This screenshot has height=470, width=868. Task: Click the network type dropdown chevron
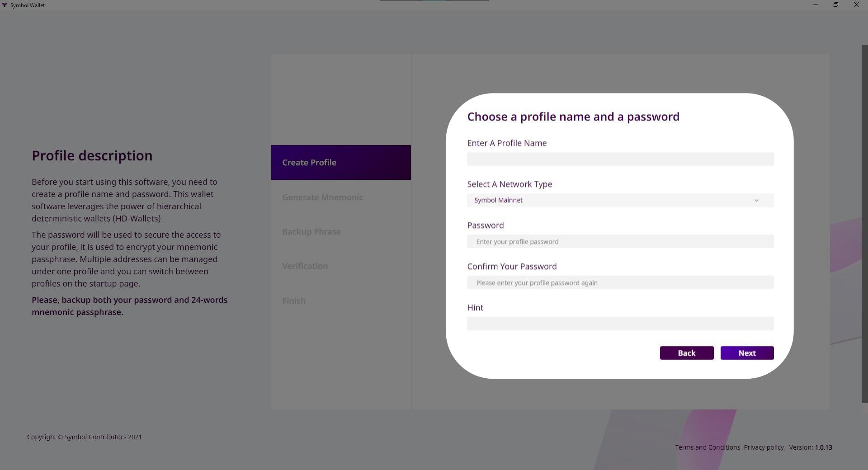coord(756,201)
